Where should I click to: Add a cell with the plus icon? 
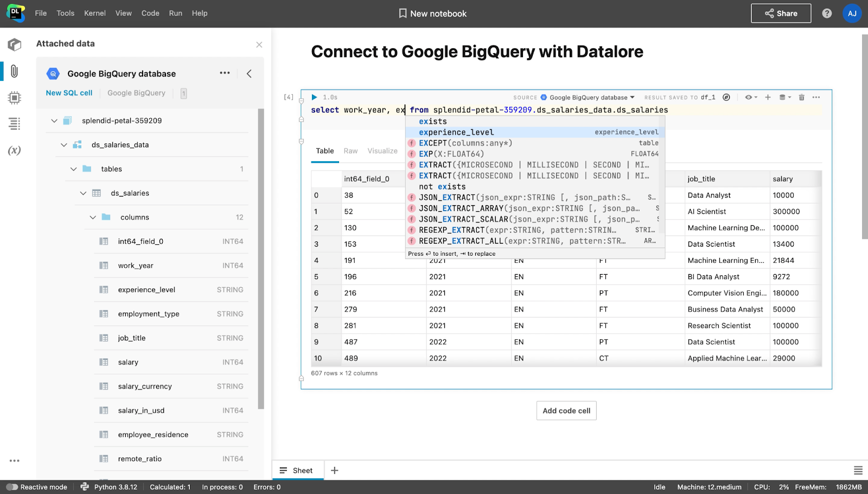click(768, 97)
